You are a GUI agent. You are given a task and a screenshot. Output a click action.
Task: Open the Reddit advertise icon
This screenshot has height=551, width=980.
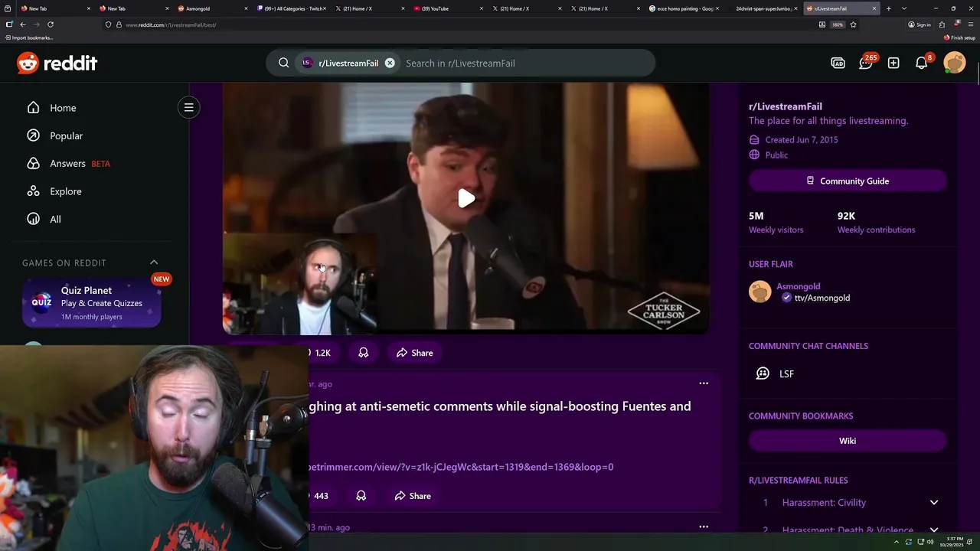(x=838, y=63)
